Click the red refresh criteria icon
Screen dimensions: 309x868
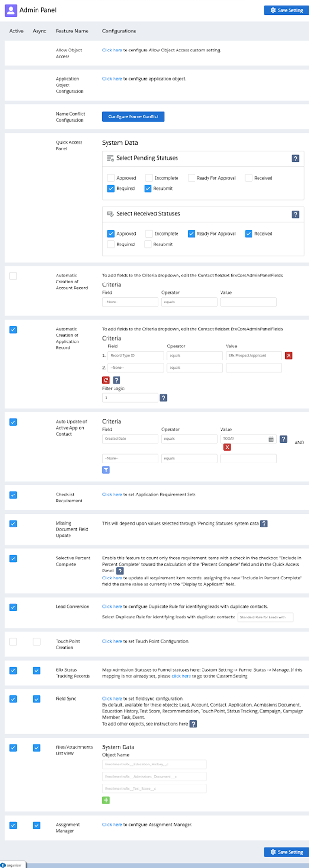pos(106,380)
